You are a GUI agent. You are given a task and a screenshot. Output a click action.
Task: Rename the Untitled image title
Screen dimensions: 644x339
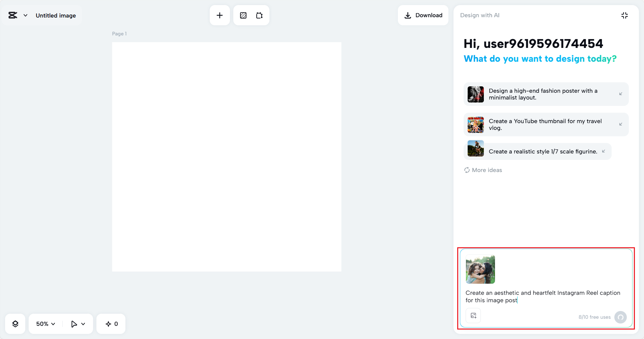56,15
